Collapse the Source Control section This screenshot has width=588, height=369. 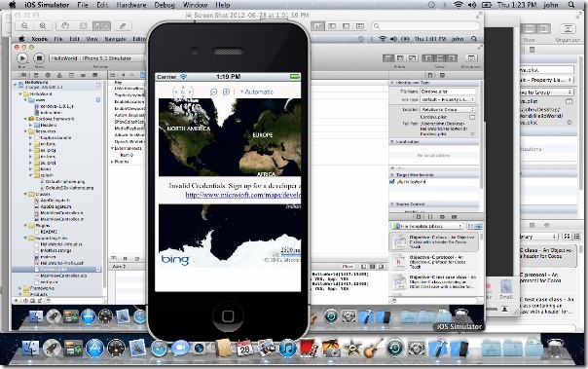[392, 204]
